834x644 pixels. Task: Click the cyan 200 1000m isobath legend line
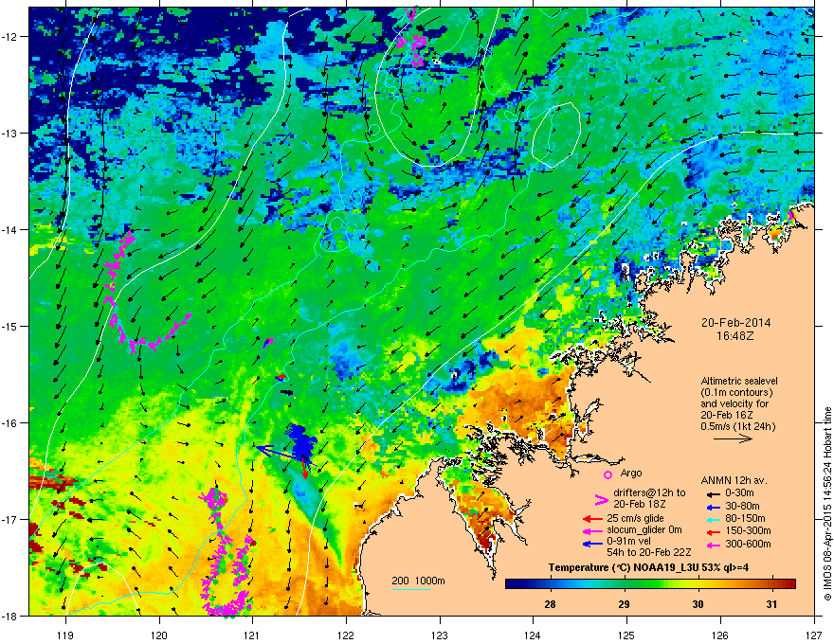tap(410, 589)
